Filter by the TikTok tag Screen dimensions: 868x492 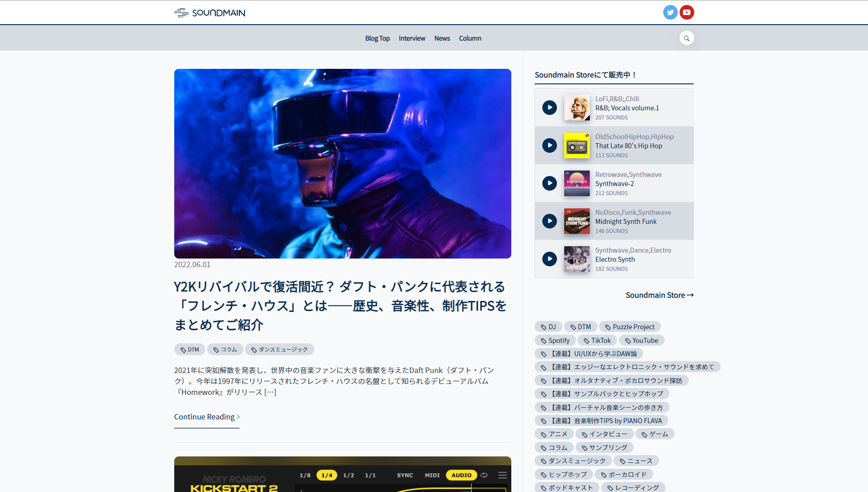[x=598, y=340]
